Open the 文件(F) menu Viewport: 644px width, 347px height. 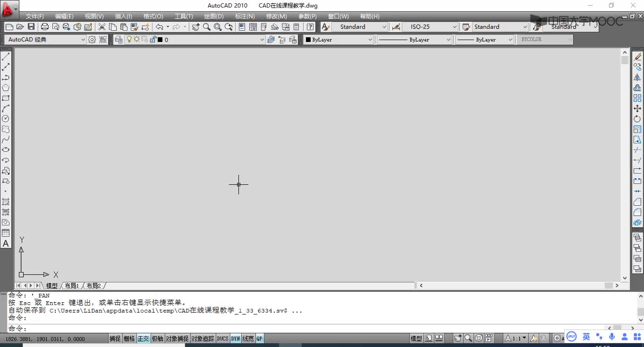pos(34,16)
